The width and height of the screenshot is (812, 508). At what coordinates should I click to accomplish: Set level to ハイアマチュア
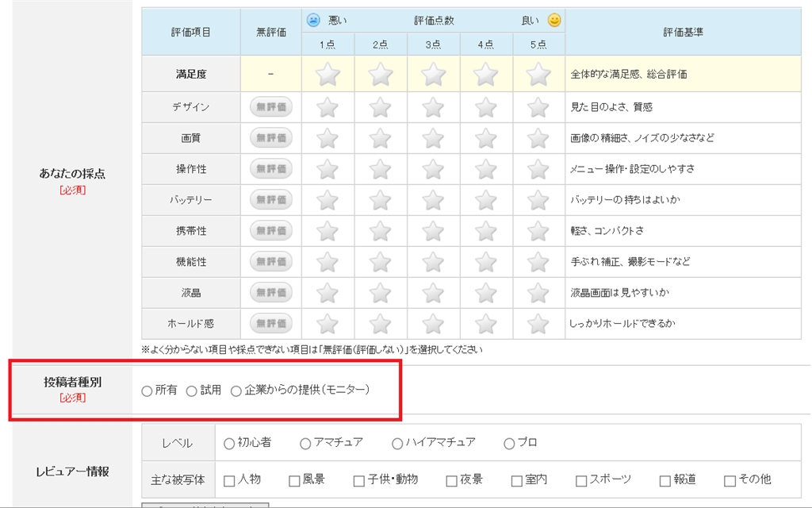point(397,444)
